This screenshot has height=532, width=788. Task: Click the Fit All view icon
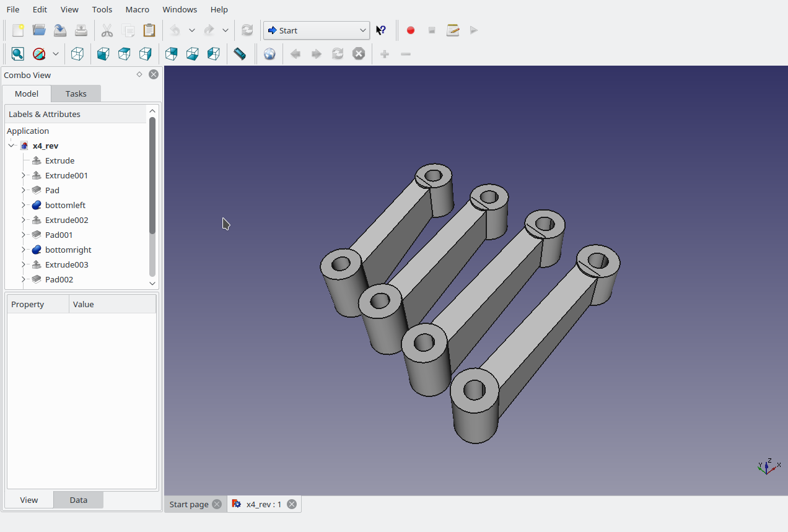[18, 54]
